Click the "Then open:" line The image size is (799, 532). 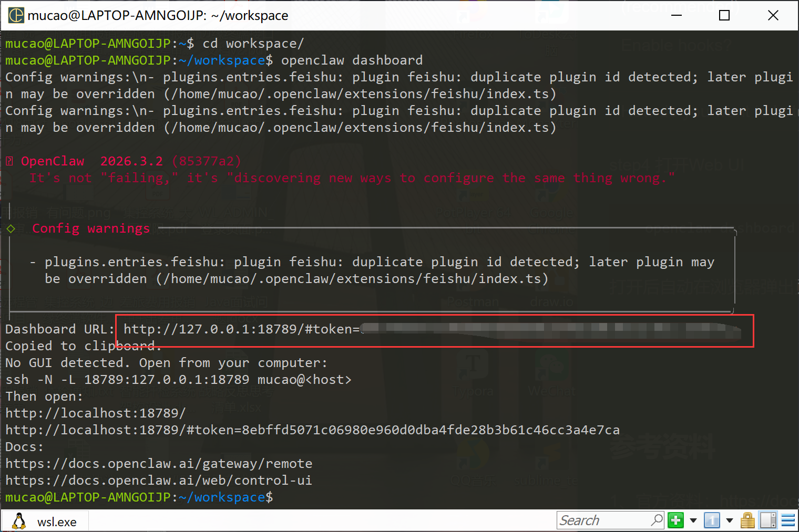44,397
